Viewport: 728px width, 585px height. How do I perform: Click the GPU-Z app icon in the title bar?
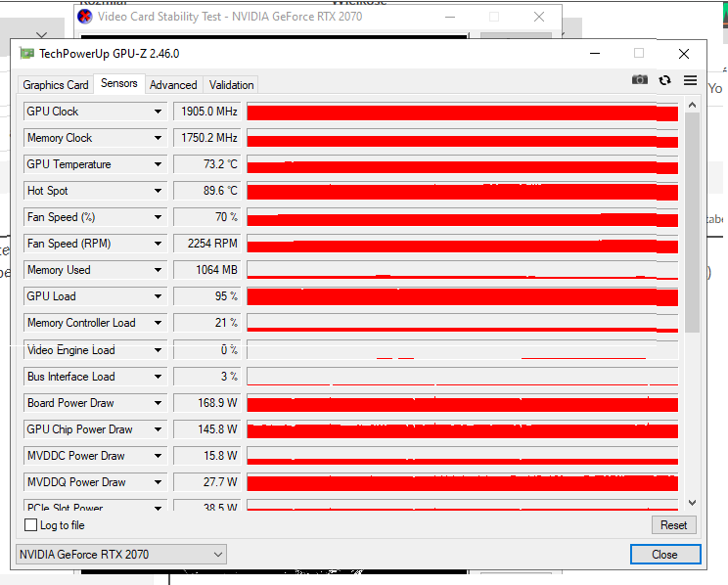[x=27, y=54]
